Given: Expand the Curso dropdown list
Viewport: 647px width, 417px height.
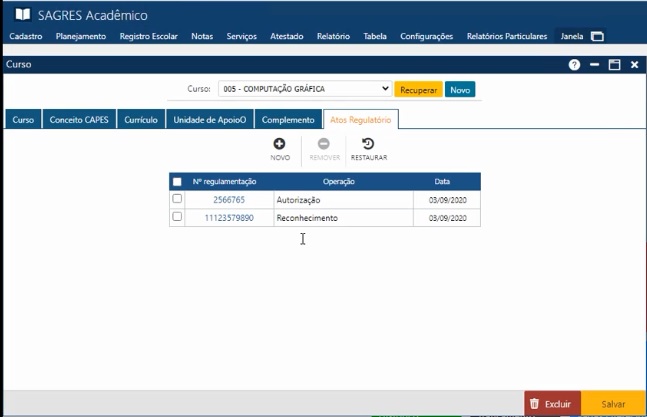Looking at the screenshot, I should (385, 89).
